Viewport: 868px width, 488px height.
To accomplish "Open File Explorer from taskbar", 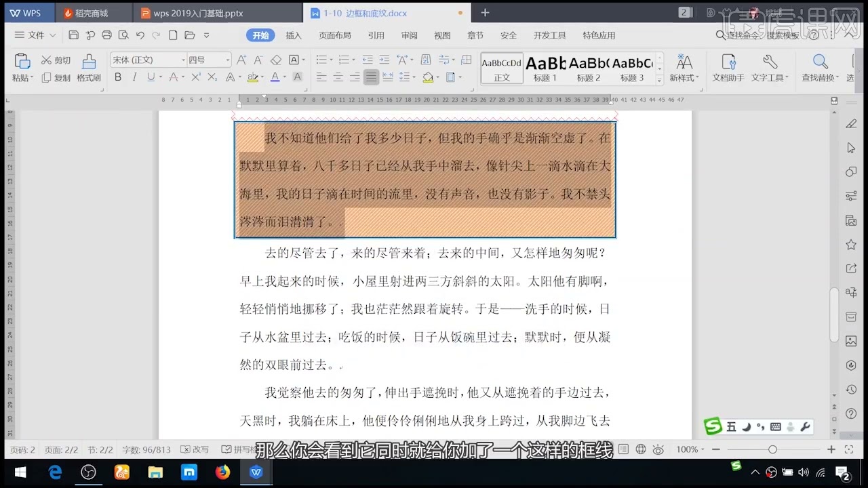I will click(x=155, y=472).
